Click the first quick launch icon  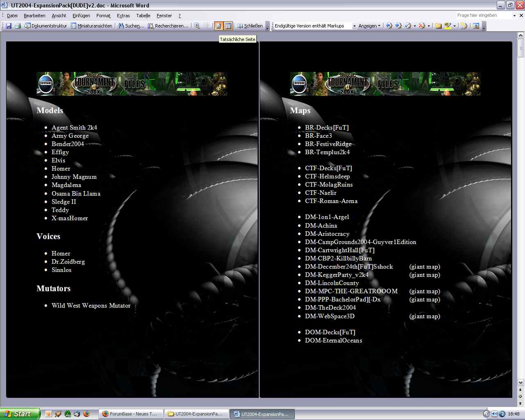tap(48, 414)
